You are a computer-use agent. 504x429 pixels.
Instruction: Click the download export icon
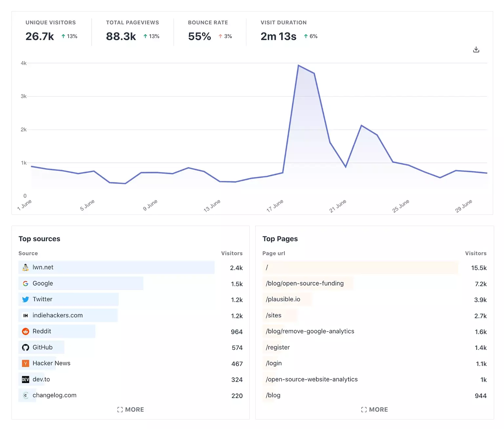tap(476, 50)
